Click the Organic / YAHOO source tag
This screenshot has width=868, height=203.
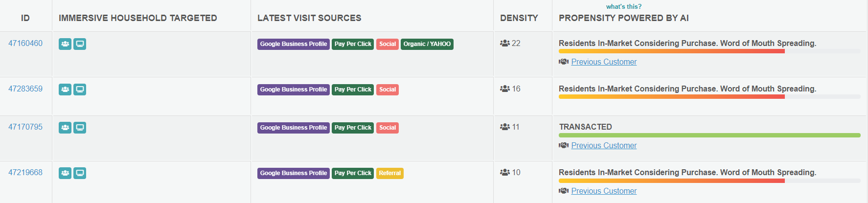point(427,44)
